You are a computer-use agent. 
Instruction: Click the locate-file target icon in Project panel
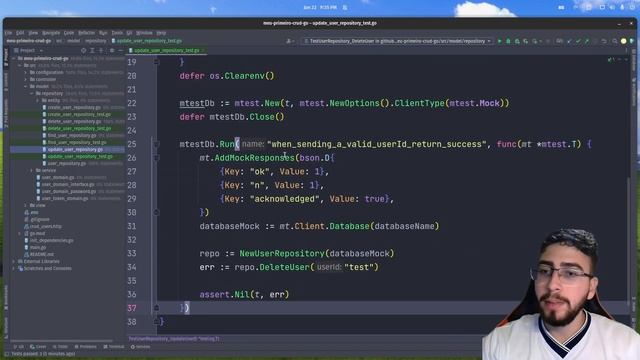83,51
